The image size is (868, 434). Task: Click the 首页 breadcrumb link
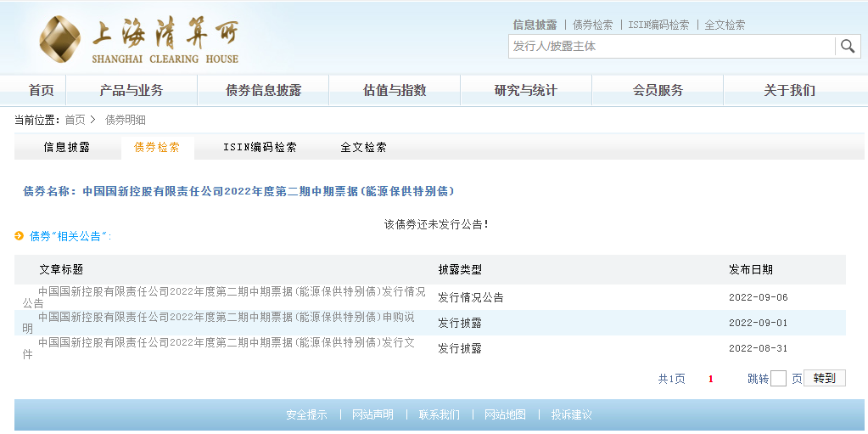75,120
